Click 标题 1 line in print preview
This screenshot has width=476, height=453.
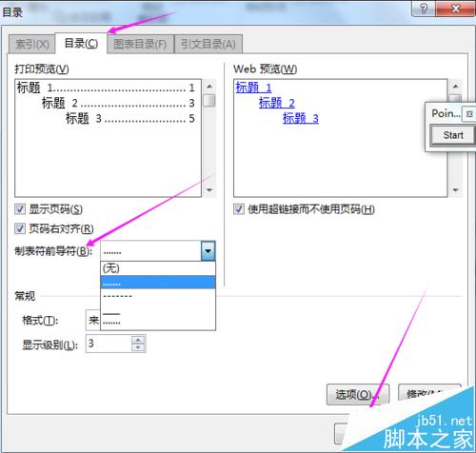tap(106, 88)
